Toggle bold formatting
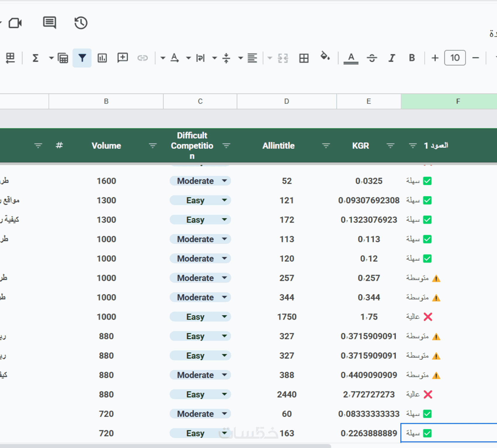 pyautogui.click(x=412, y=58)
